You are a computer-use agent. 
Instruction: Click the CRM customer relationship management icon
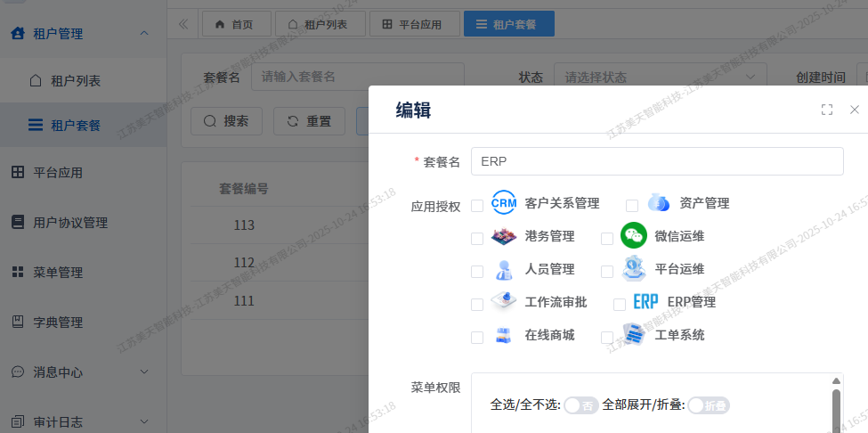tap(504, 203)
